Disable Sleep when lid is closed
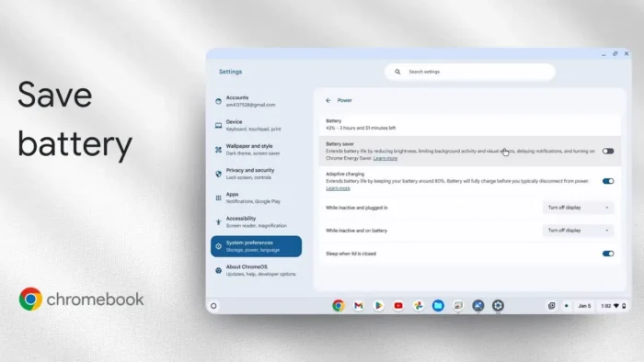Viewport: 644px width, 362px height. (608, 254)
